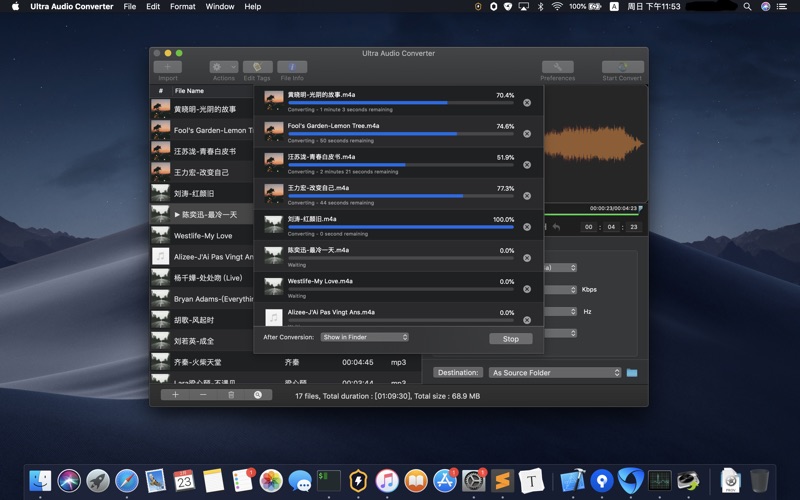Open the Preferences wrench icon
800x500 pixels.
coord(558,67)
